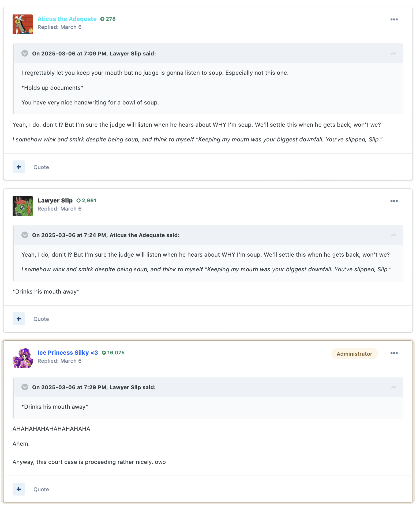Toggle multiquote plus on Aticus the Adequate's post
This screenshot has width=420, height=510.
click(x=19, y=167)
